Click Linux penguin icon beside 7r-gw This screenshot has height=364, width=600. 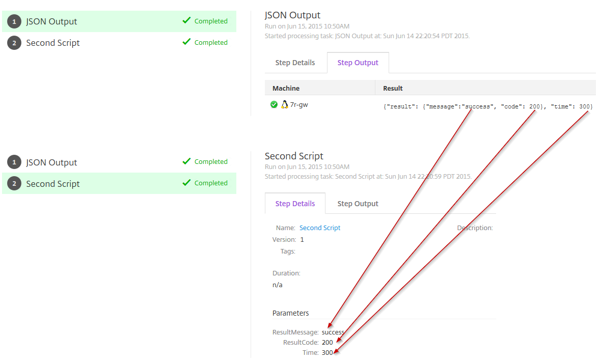click(285, 104)
